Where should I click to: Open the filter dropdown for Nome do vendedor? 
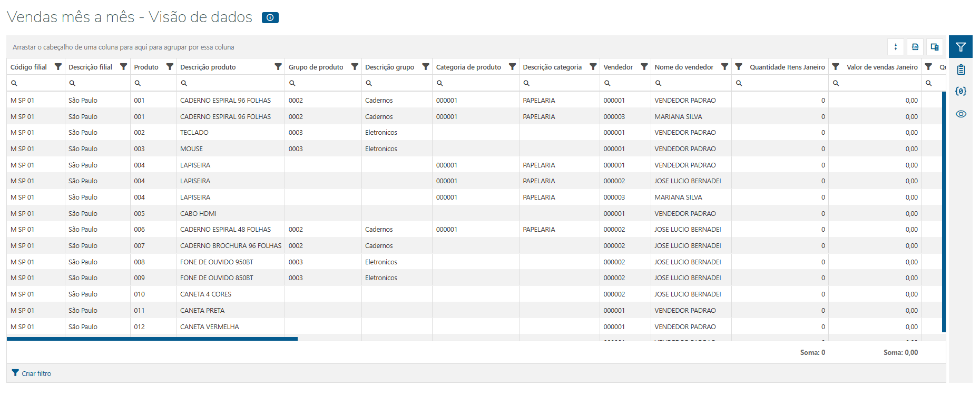click(724, 67)
